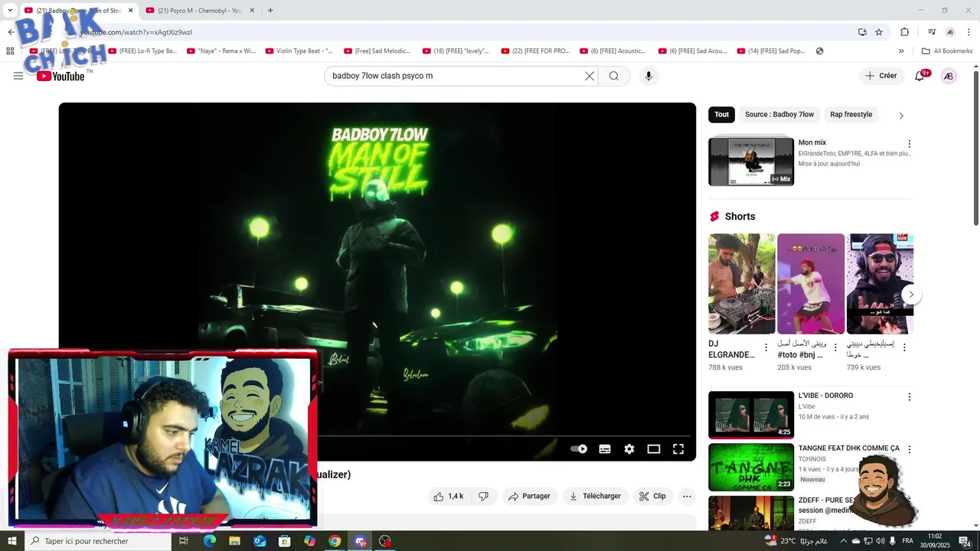
Task: Show hidden bookmarks with the chevron
Action: [x=901, y=51]
